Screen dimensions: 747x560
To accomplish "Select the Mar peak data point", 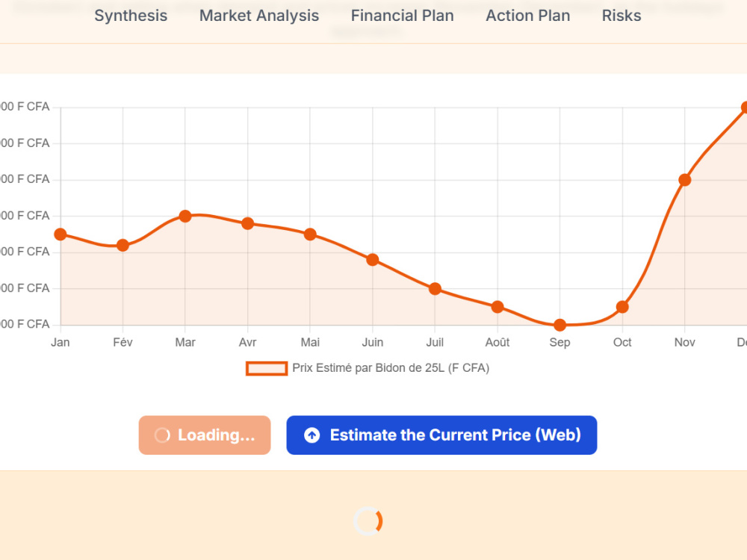I will [x=185, y=217].
